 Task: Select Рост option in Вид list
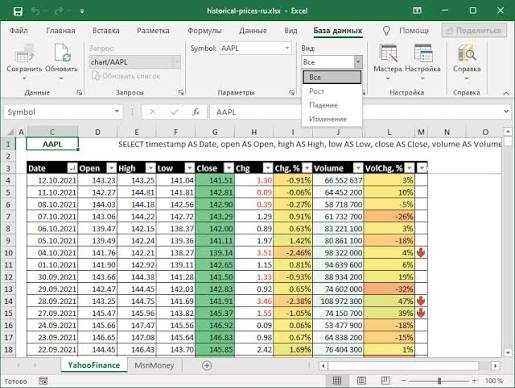tap(332, 91)
